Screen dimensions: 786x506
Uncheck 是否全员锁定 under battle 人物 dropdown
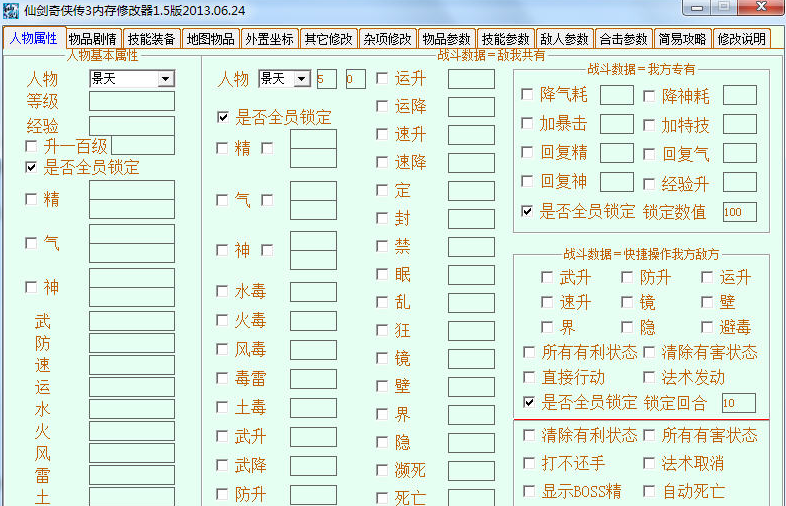(223, 117)
